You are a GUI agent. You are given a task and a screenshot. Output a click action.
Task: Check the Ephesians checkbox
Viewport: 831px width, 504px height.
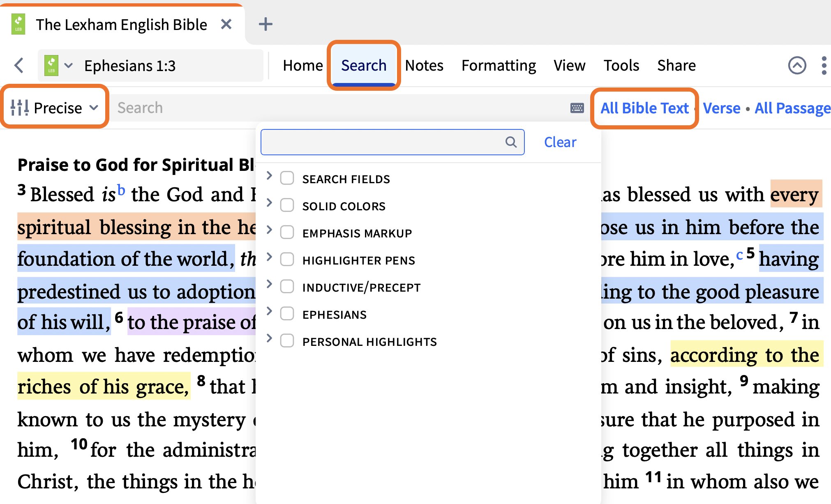click(287, 314)
